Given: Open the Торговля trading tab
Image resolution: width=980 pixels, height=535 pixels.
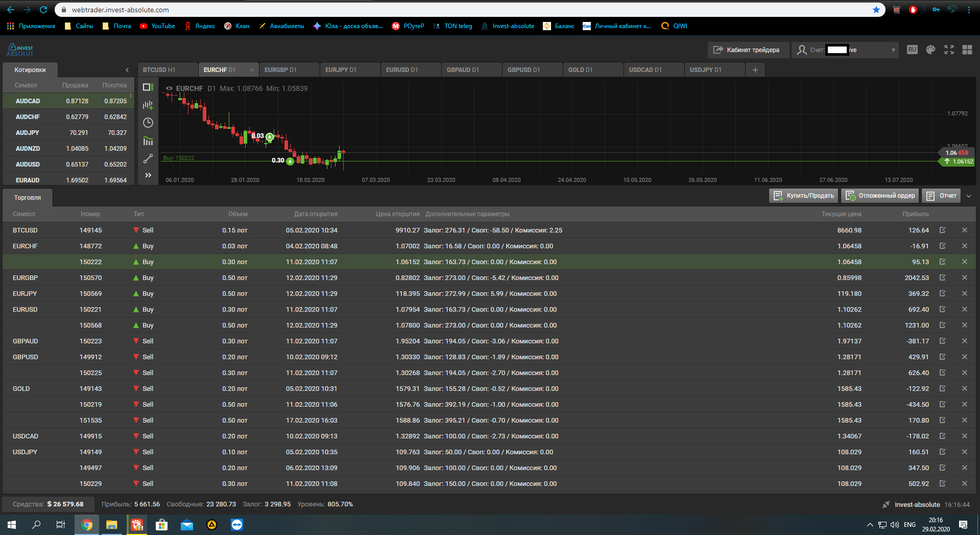Looking at the screenshot, I should click(28, 197).
